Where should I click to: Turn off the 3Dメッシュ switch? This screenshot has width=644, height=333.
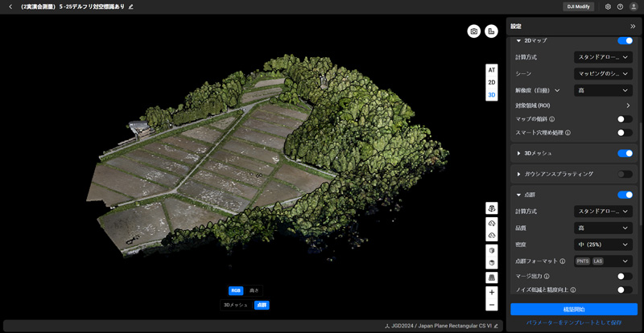(x=624, y=153)
